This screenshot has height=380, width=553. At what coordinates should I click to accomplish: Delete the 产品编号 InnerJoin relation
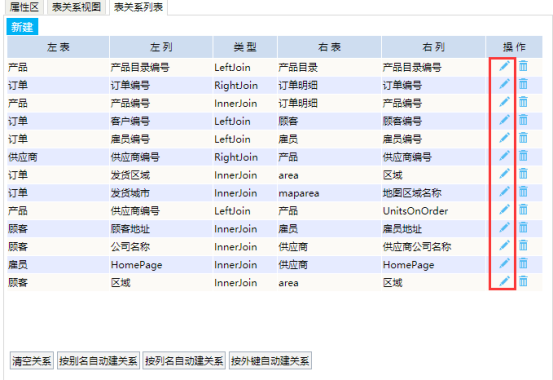click(523, 102)
